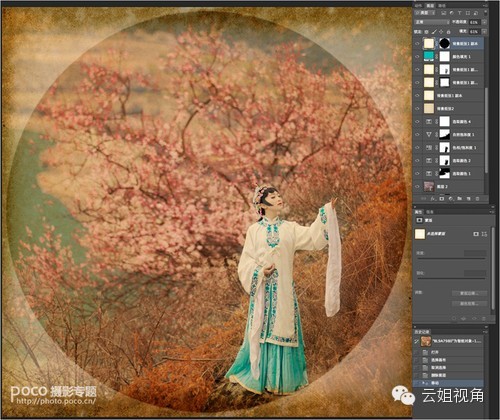Viewport: 500px width, 420px height.
Task: Select the 历史记录 (History) tab
Action: (x=422, y=332)
